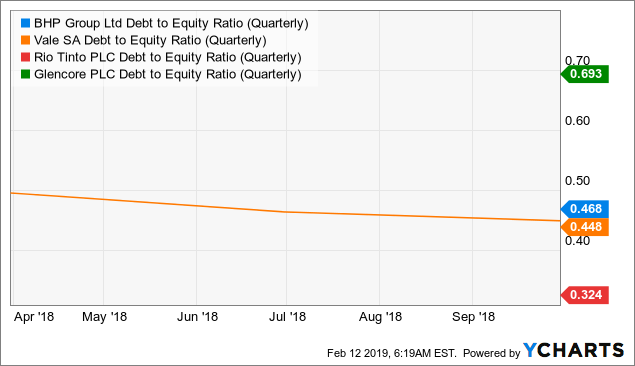Click the Sep '18 x-axis label
The height and width of the screenshot is (366, 635).
click(473, 317)
